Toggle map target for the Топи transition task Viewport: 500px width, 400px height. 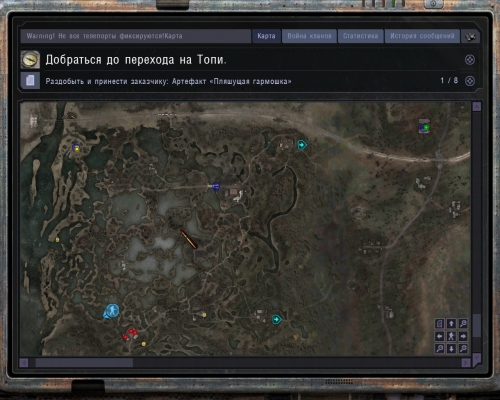click(x=470, y=60)
